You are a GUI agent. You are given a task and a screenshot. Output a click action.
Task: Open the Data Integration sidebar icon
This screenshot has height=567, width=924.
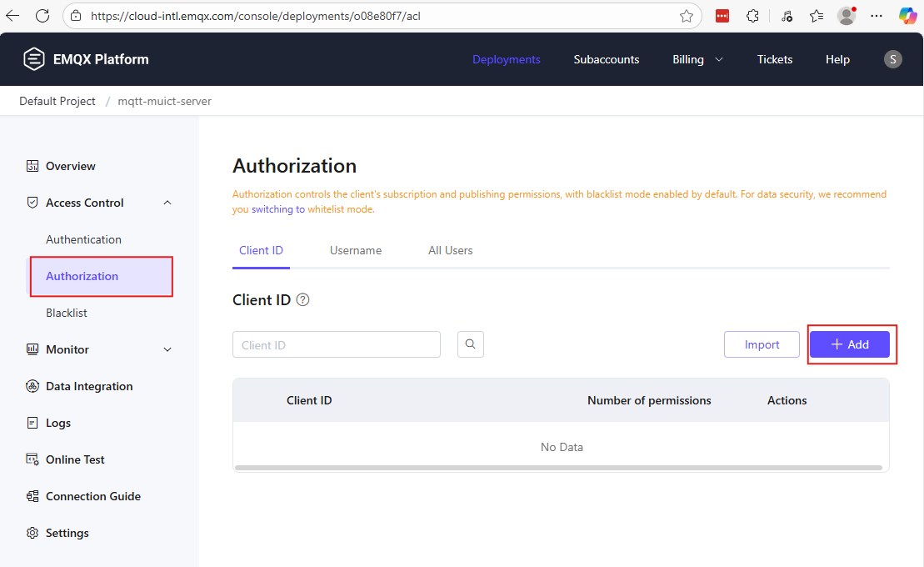(32, 386)
